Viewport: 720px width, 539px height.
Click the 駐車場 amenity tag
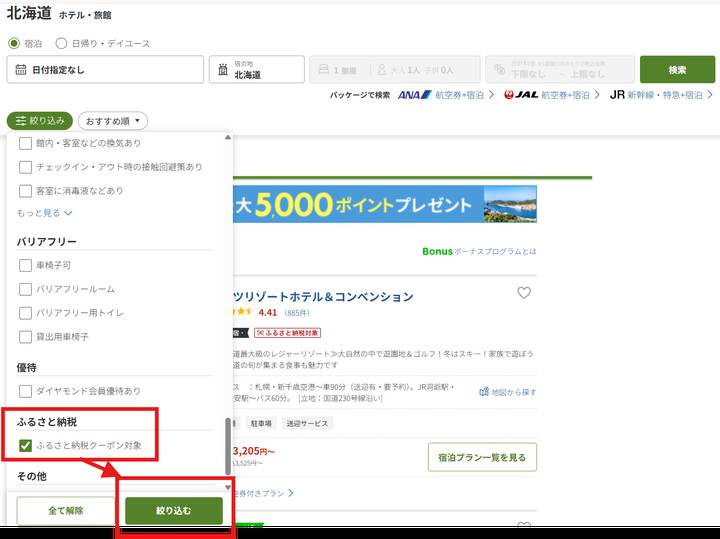tap(261, 423)
